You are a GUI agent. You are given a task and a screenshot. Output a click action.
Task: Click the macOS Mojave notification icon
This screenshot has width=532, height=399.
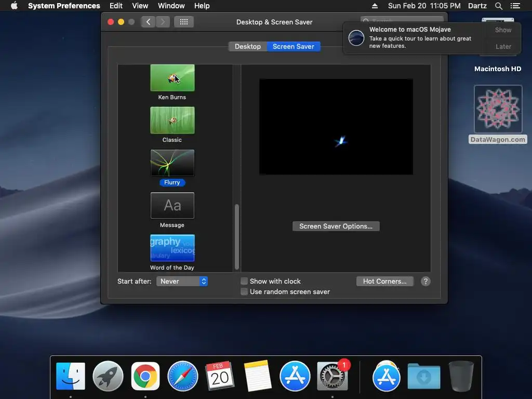click(356, 37)
